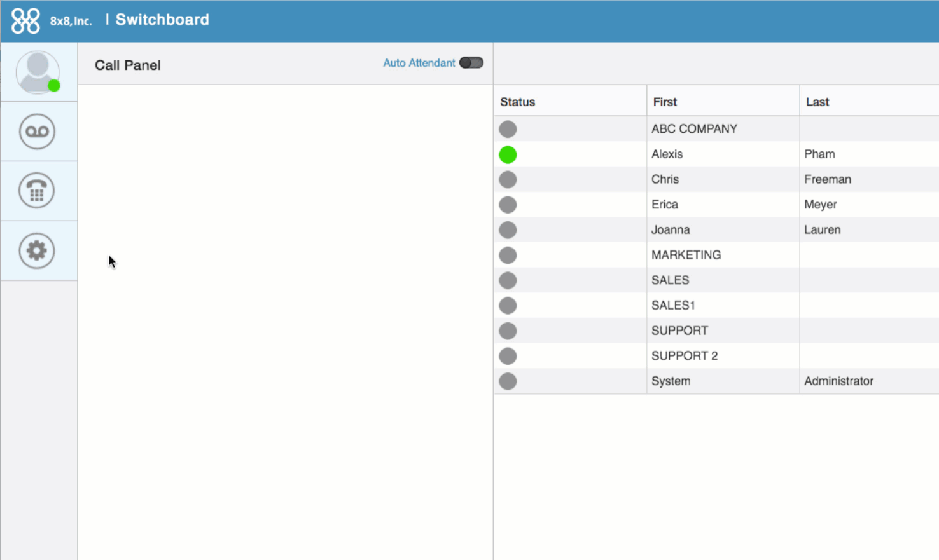Click the status dot for Erica

tap(508, 205)
